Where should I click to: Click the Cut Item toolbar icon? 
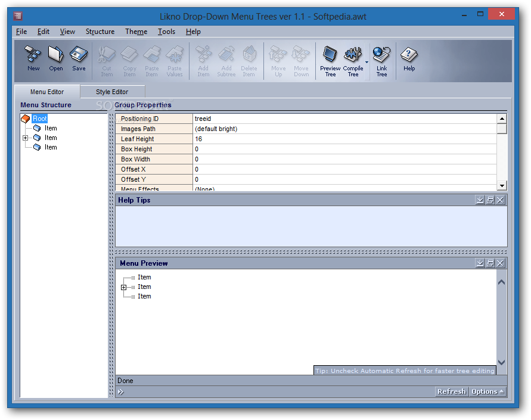[x=107, y=61]
